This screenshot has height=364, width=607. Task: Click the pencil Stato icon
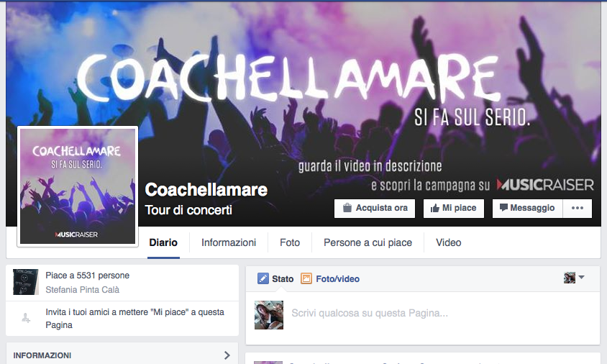263,278
